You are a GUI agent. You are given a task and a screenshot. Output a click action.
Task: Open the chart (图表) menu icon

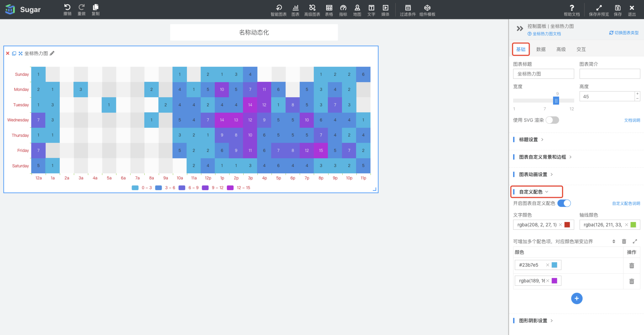point(295,11)
